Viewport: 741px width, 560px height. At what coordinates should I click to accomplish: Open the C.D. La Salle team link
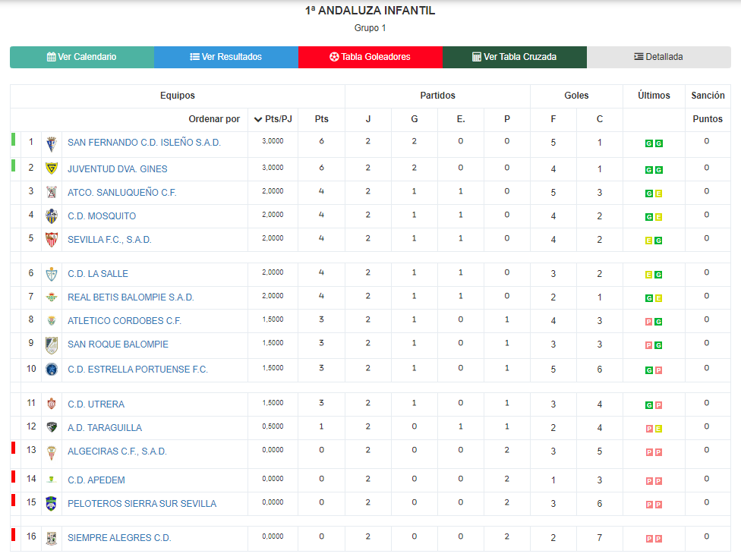point(98,274)
